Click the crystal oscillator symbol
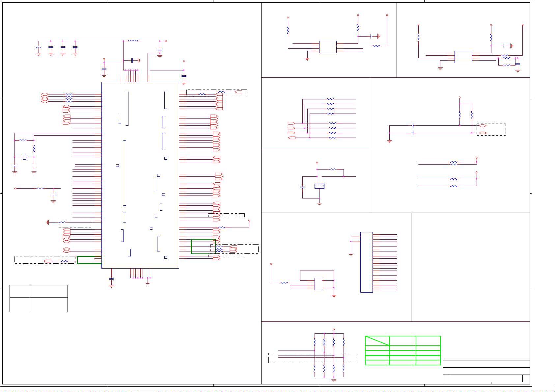The height and width of the screenshot is (392, 555). (x=24, y=157)
